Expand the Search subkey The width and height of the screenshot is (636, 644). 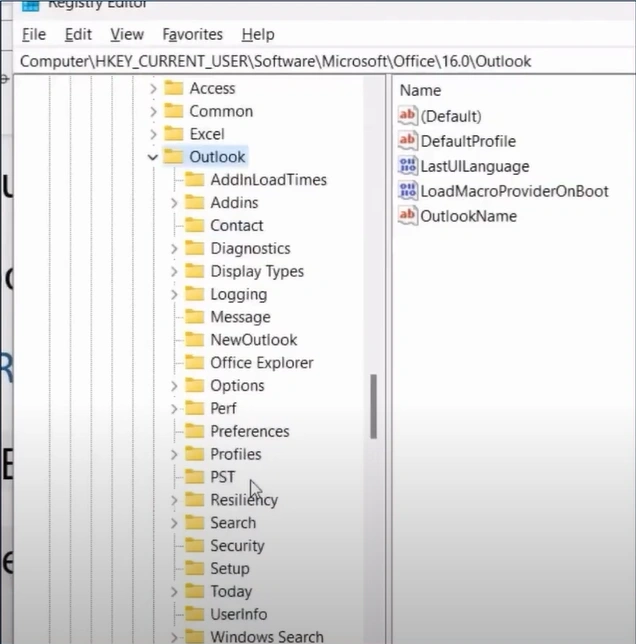coord(174,523)
